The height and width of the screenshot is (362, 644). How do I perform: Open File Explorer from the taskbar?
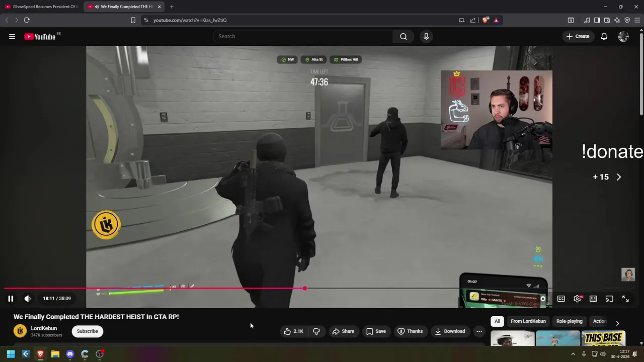pos(55,354)
